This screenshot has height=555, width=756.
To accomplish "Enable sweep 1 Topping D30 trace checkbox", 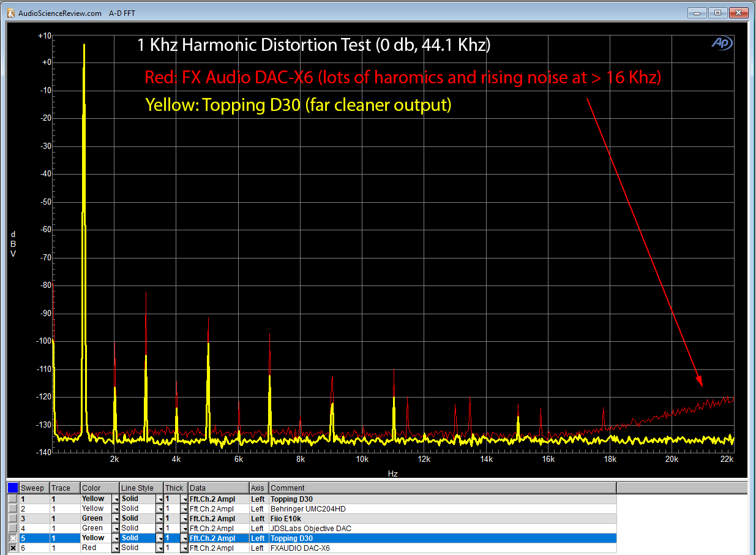I will (13, 499).
